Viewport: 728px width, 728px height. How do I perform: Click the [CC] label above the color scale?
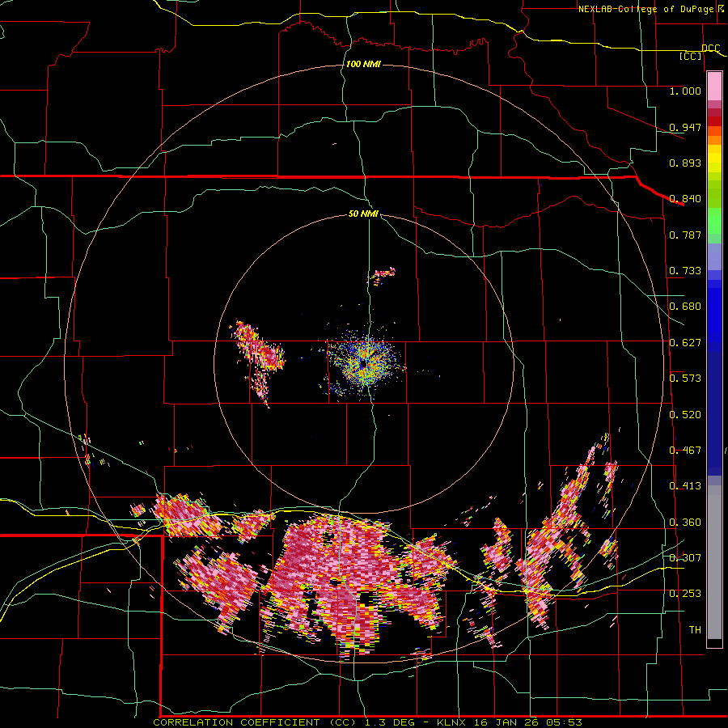(691, 56)
